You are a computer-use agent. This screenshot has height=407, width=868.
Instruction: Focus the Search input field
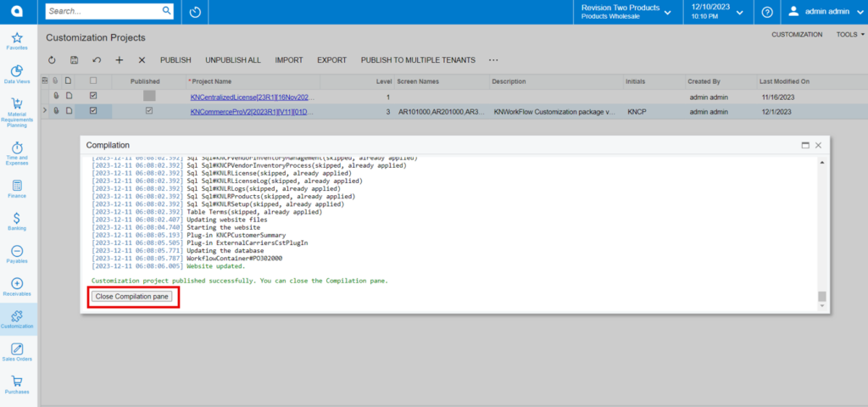pyautogui.click(x=104, y=10)
